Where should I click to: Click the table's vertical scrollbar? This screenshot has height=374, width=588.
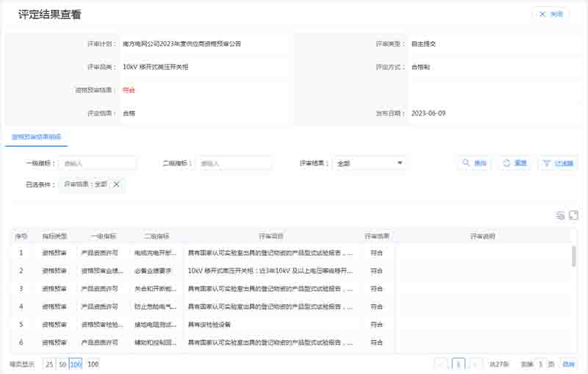[x=574, y=256]
